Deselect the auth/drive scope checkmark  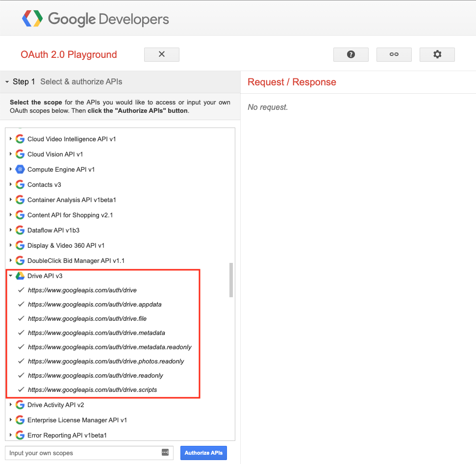pyautogui.click(x=21, y=290)
